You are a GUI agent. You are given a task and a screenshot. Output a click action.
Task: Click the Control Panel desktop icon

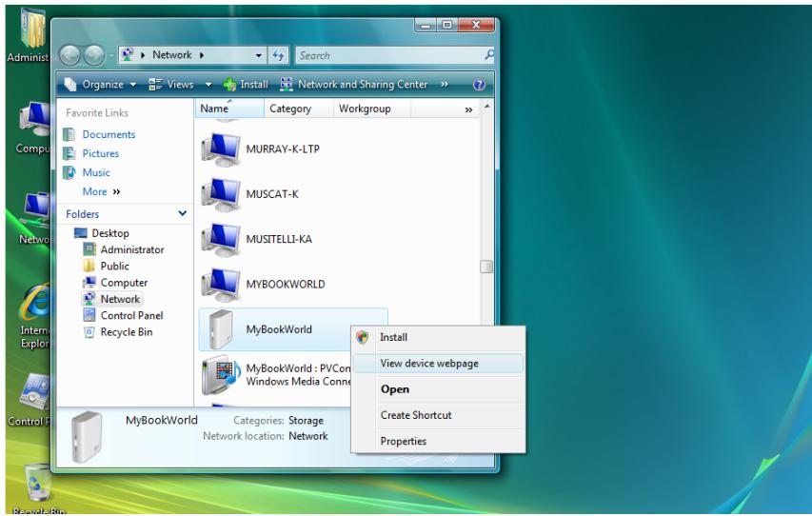34,394
